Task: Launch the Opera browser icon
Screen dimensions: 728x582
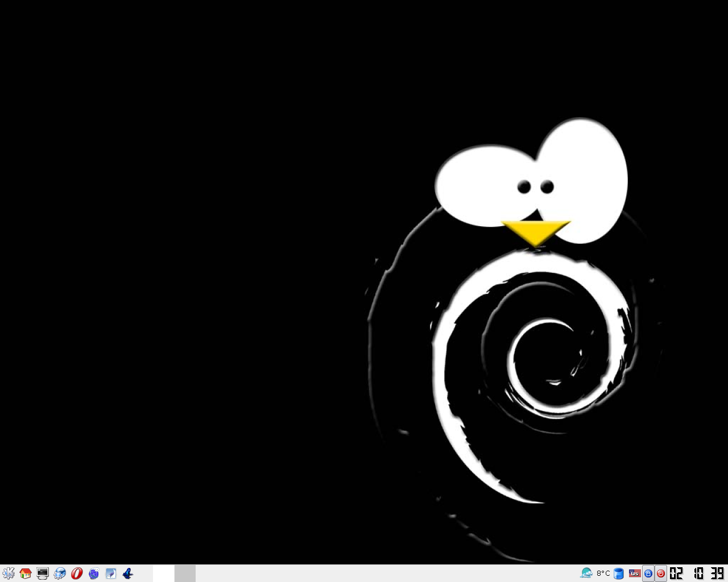Action: point(77,573)
